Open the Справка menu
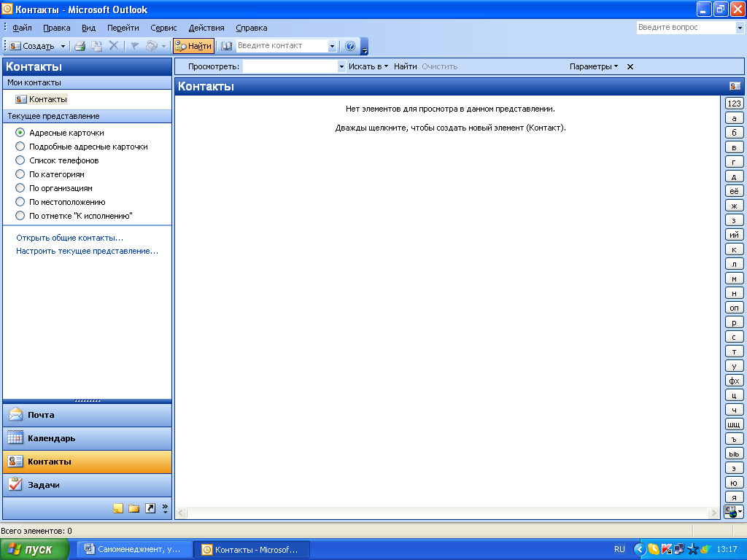747x560 pixels. (252, 28)
